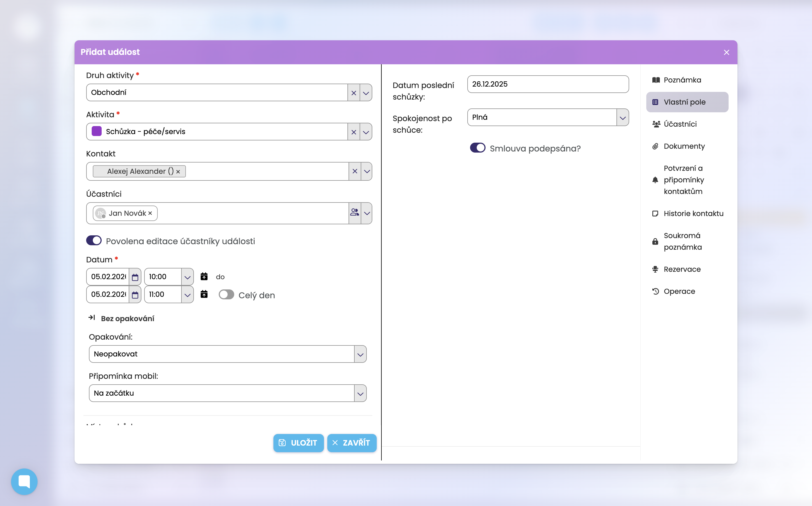Click the ZAVŘÍT button

click(x=351, y=443)
